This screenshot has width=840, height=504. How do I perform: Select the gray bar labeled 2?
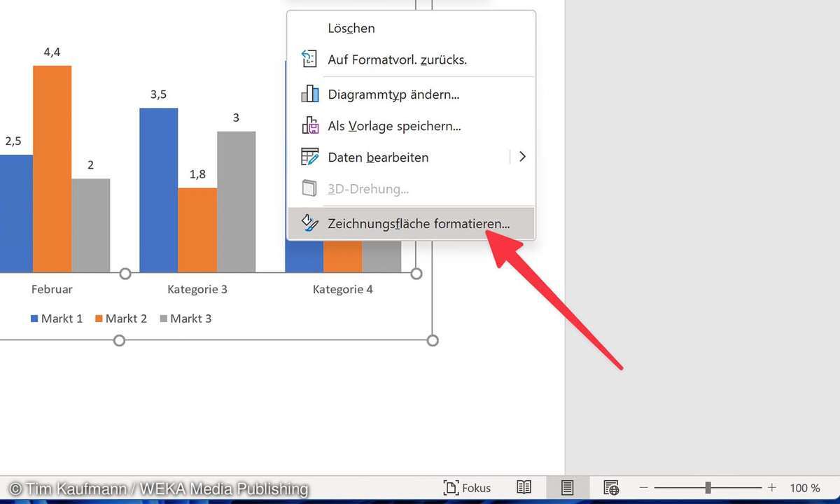click(x=90, y=225)
